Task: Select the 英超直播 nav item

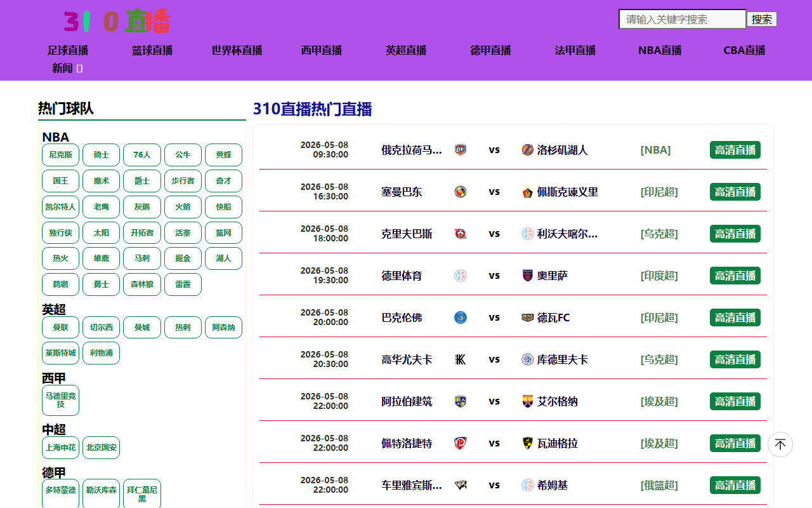Action: coord(406,50)
